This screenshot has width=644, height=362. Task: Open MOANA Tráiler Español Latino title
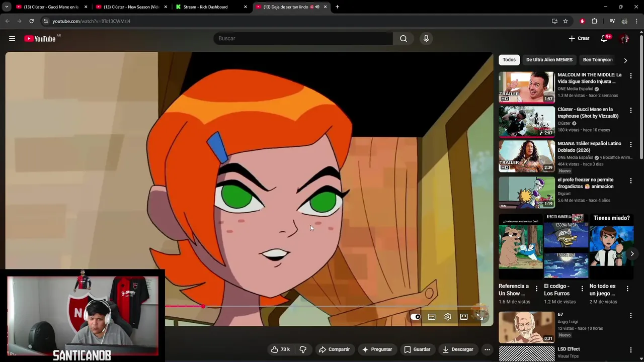tap(589, 147)
